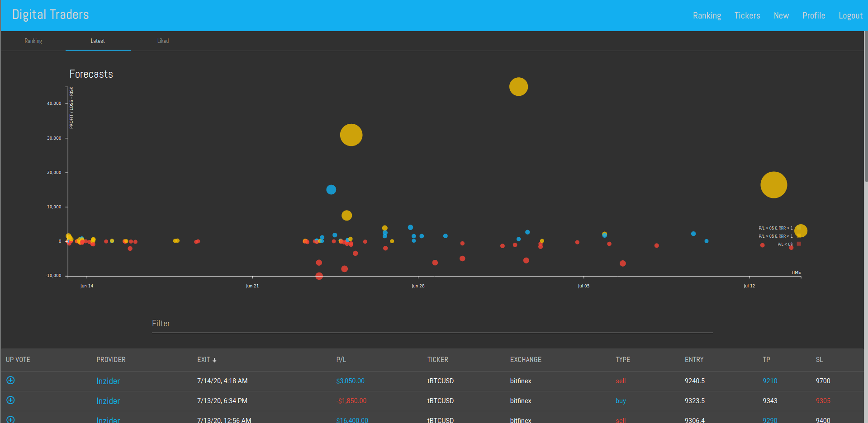Viewport: 868px width, 423px height.
Task: Select the largest yellow bubble near Jul 12
Action: click(x=773, y=185)
